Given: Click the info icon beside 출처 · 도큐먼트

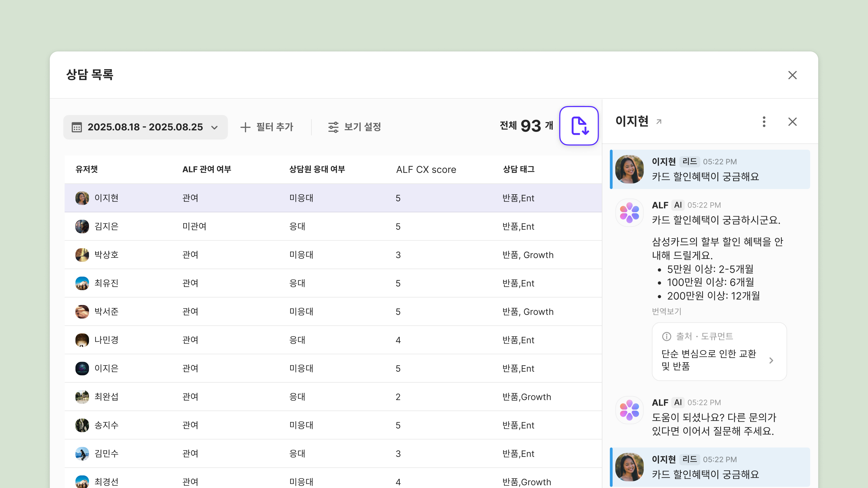Looking at the screenshot, I should point(666,336).
